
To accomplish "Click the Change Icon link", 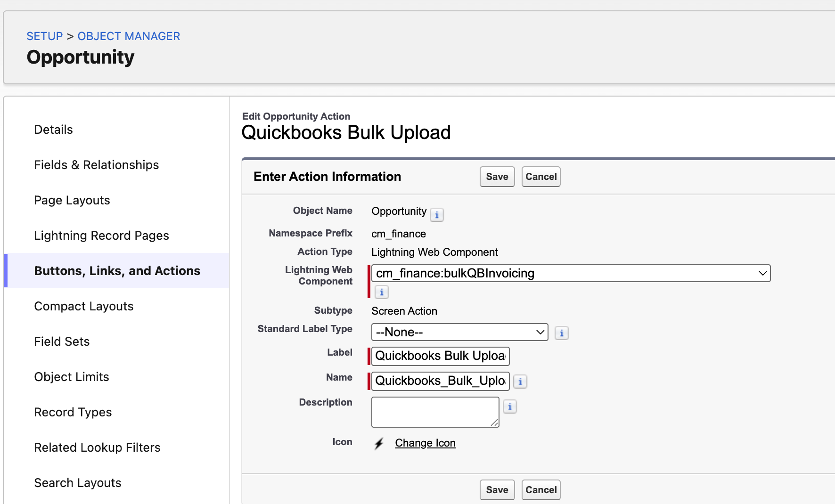I will tap(425, 443).
